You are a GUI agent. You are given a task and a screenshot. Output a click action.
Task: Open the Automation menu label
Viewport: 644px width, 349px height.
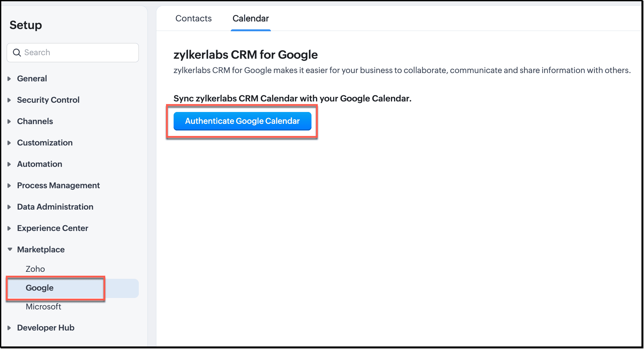point(40,164)
